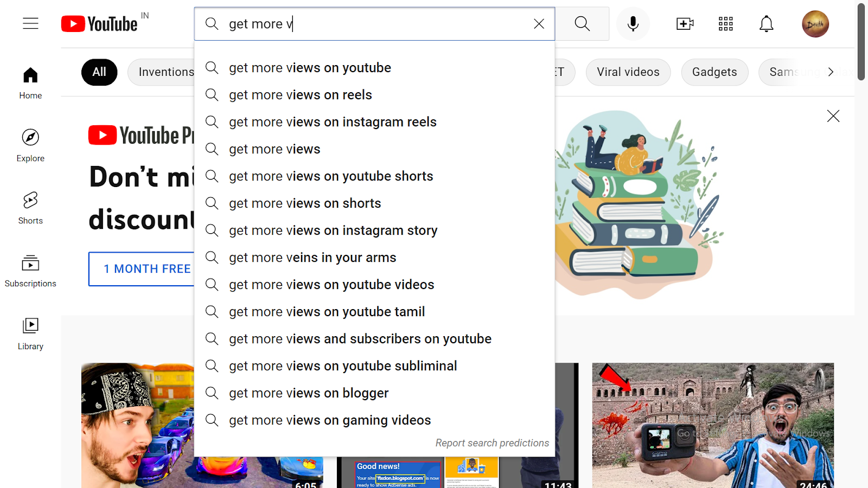Choose 'get more views and subscribers on youtube'
Image resolution: width=868 pixels, height=488 pixels.
[x=374, y=339]
